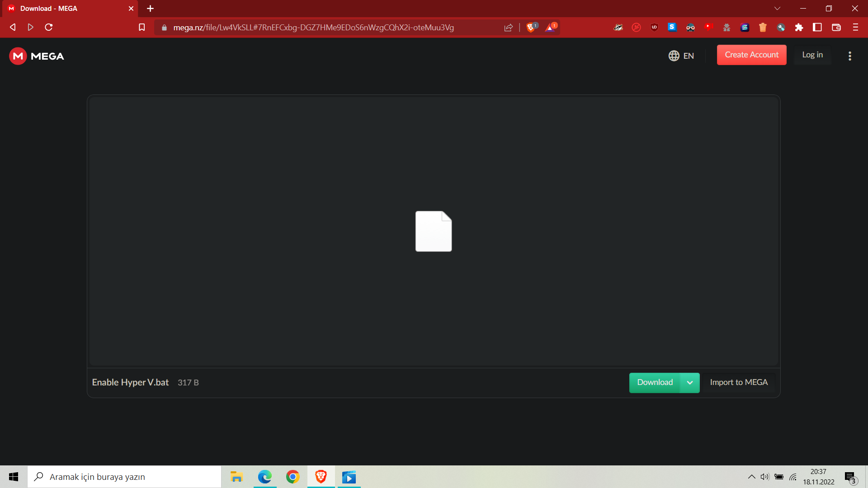Toggle the browser sidebar panel
The image size is (868, 488).
pos(817,28)
